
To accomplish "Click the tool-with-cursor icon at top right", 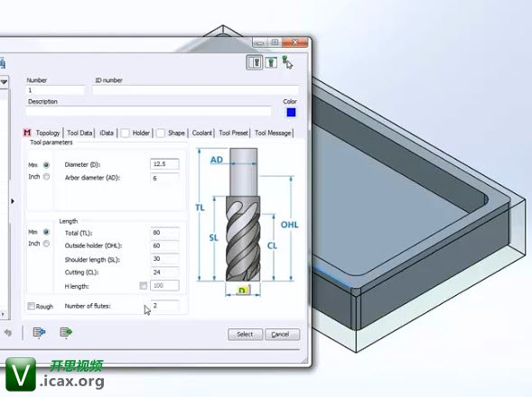I will 287,63.
